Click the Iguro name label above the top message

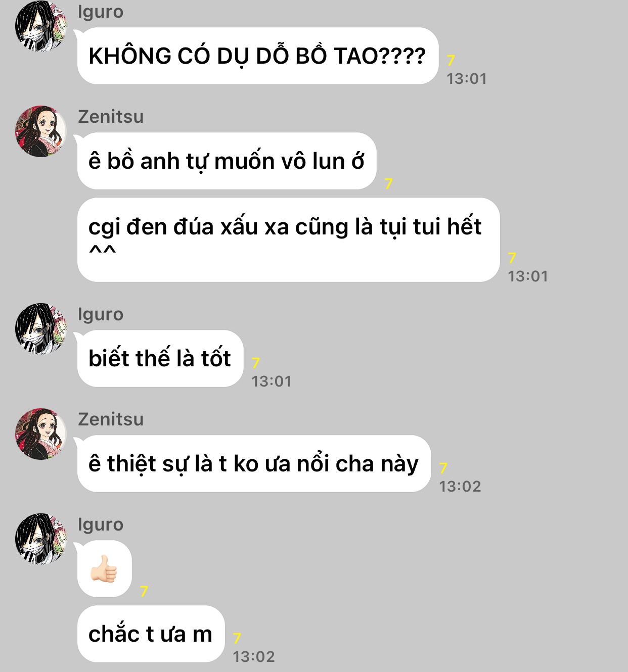point(101,12)
